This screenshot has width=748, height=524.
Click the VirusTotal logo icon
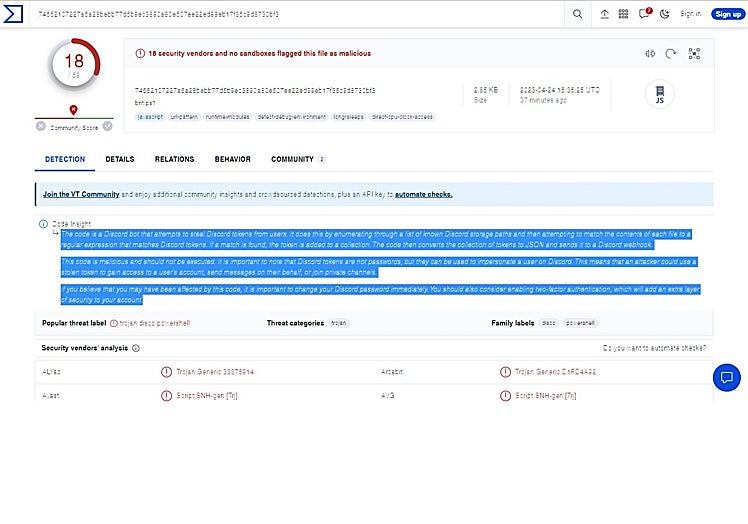point(13,14)
